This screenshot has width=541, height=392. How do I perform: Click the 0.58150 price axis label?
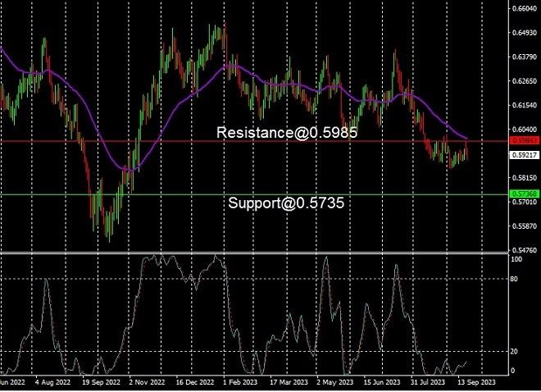525,178
